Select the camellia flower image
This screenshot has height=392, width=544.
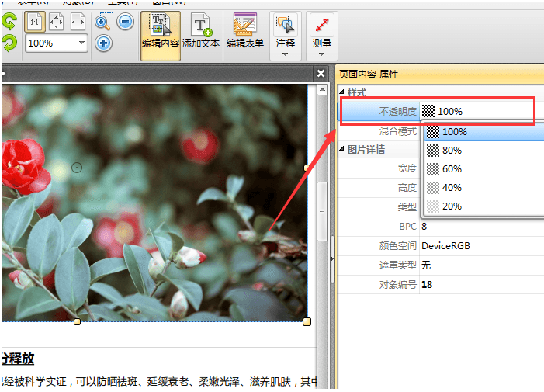[x=154, y=203]
